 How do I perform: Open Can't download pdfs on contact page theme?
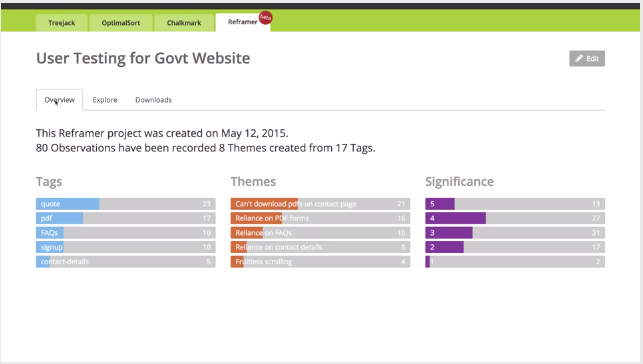tap(320, 204)
